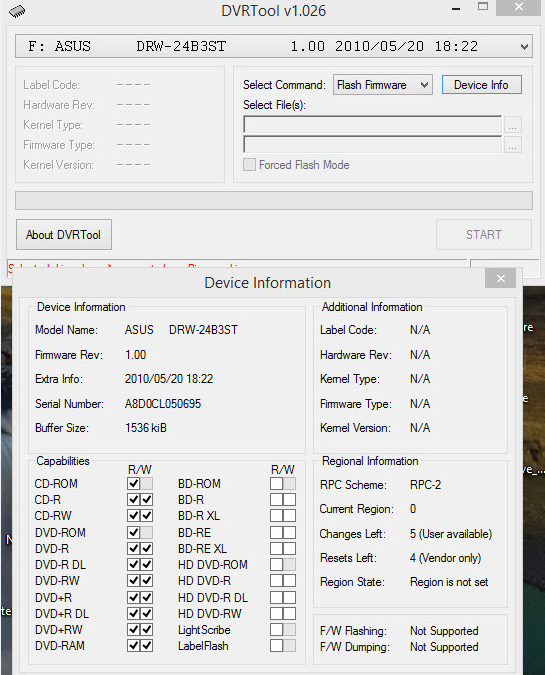The width and height of the screenshot is (545, 675).
Task: Click the CD-ROM read checkbox
Action: coord(133,483)
